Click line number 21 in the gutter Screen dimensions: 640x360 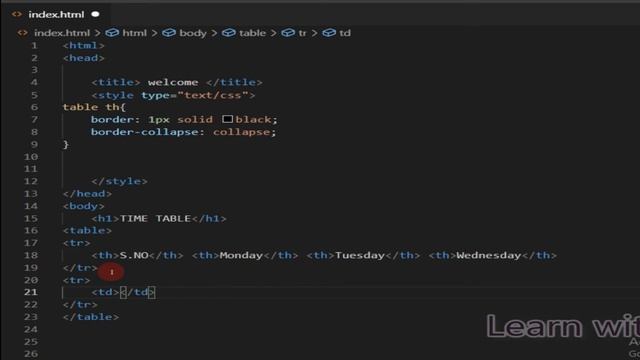click(31, 292)
